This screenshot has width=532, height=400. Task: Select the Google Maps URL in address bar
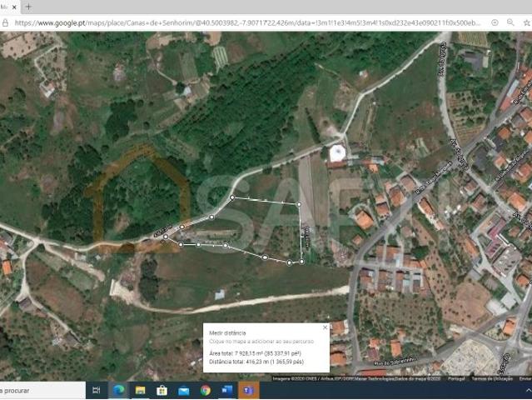[247, 23]
